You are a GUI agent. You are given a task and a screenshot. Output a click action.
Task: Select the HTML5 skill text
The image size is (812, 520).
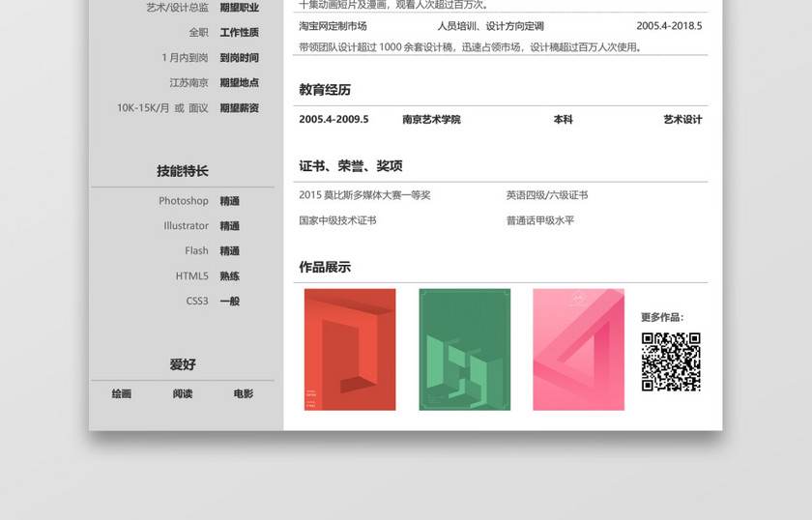(x=191, y=275)
